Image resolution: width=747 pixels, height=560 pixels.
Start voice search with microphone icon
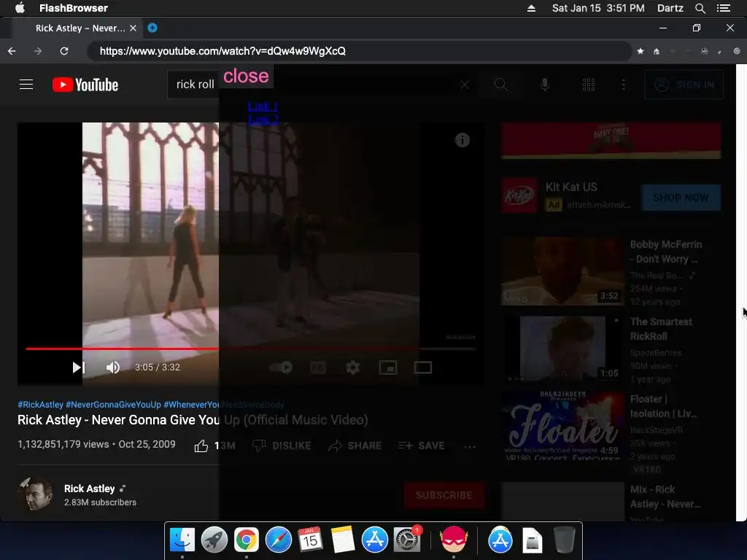click(x=544, y=85)
